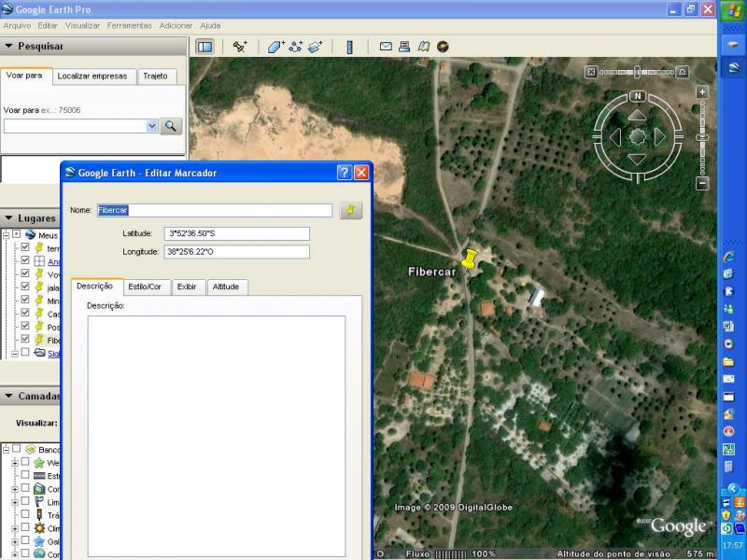Viewport: 747px width, 560px height.
Task: Click the zoom slider handle
Action: (702, 137)
